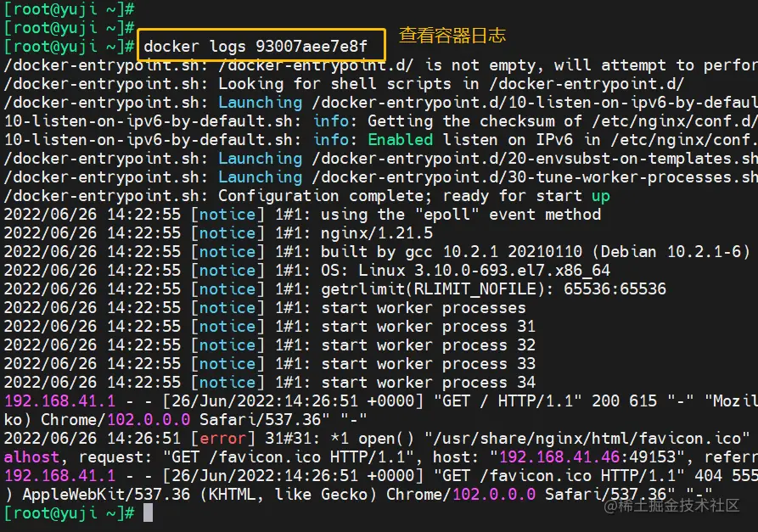Click the path '/docker-entrypoint.d/20-envsubst-on-templates.sh'
The height and width of the screenshot is (532, 758).
535,159
